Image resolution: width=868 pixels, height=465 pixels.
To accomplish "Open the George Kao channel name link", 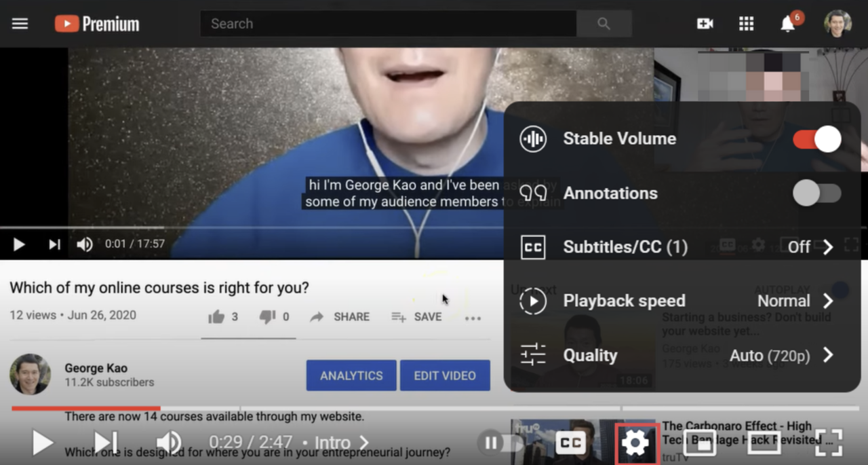I will 96,368.
